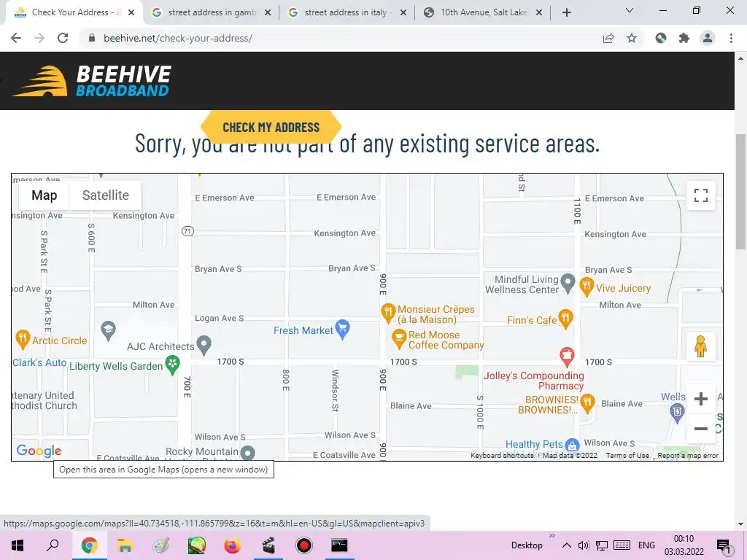Open the Chrome profile avatar
This screenshot has height=560, width=747.
(x=708, y=38)
